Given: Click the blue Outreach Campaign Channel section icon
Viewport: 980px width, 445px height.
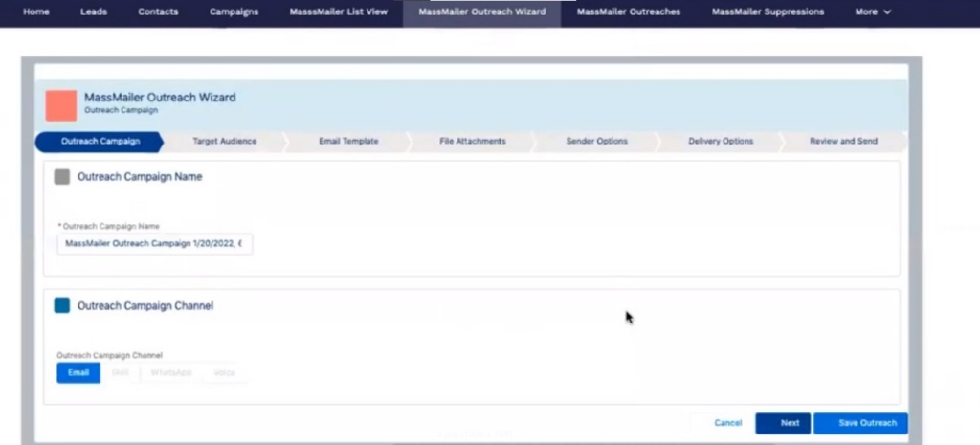Looking at the screenshot, I should 62,305.
